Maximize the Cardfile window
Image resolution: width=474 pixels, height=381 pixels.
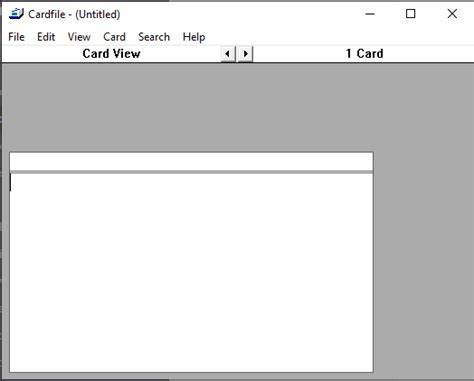click(x=410, y=14)
